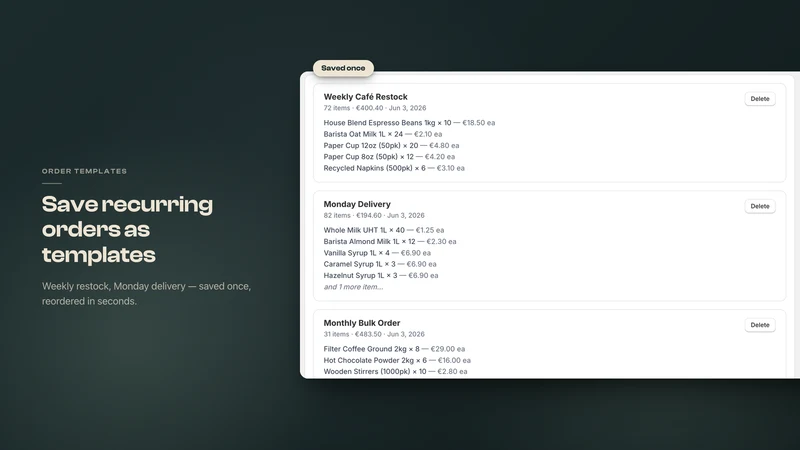
Task: Open the Monday Delivery title
Action: click(x=357, y=204)
